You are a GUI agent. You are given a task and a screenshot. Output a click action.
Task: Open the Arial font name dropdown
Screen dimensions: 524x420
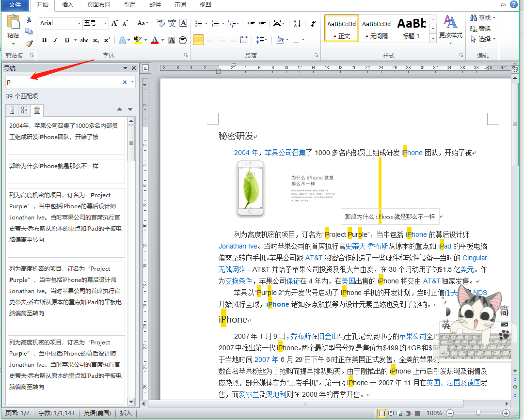pyautogui.click(x=79, y=23)
